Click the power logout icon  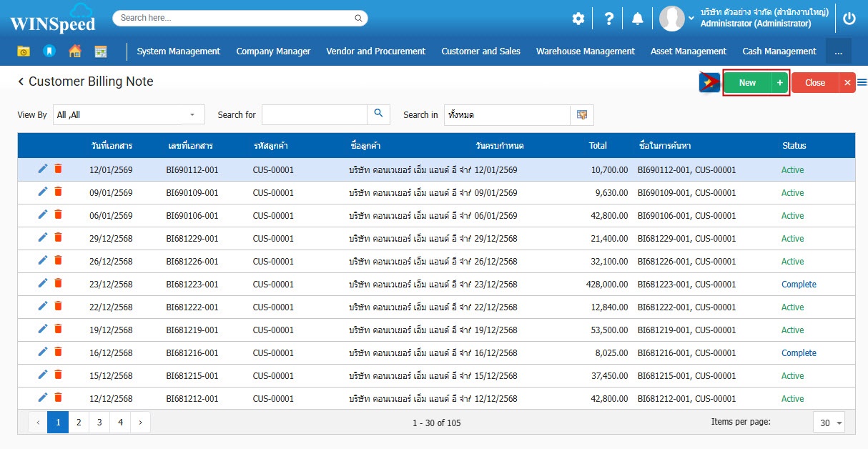(849, 19)
